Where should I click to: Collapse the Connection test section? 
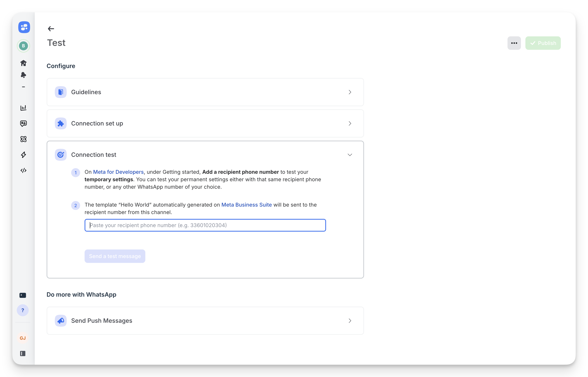click(x=350, y=155)
